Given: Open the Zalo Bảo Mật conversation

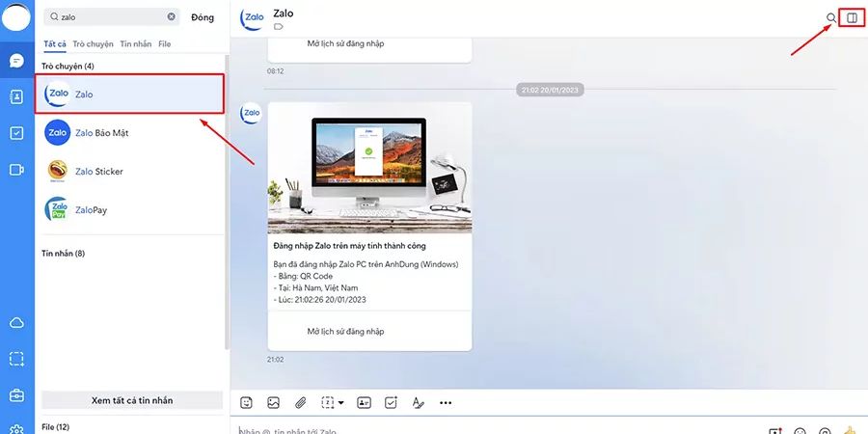Looking at the screenshot, I should tap(129, 133).
